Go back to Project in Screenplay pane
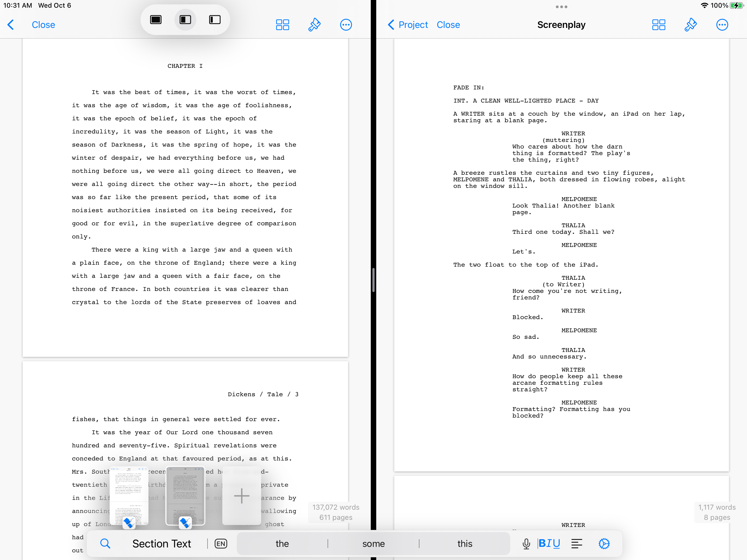This screenshot has height=560, width=747. point(408,25)
